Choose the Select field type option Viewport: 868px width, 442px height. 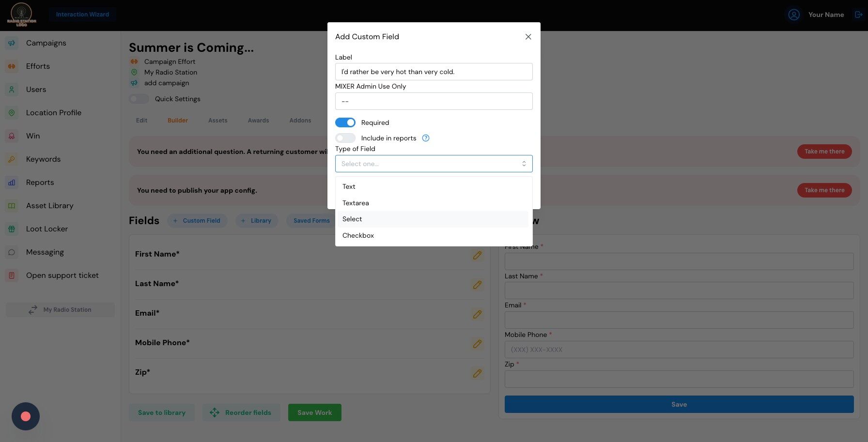coord(433,219)
